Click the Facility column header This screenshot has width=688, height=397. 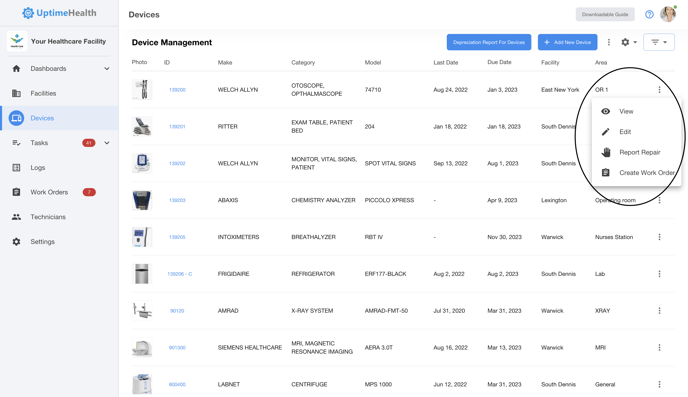(550, 62)
